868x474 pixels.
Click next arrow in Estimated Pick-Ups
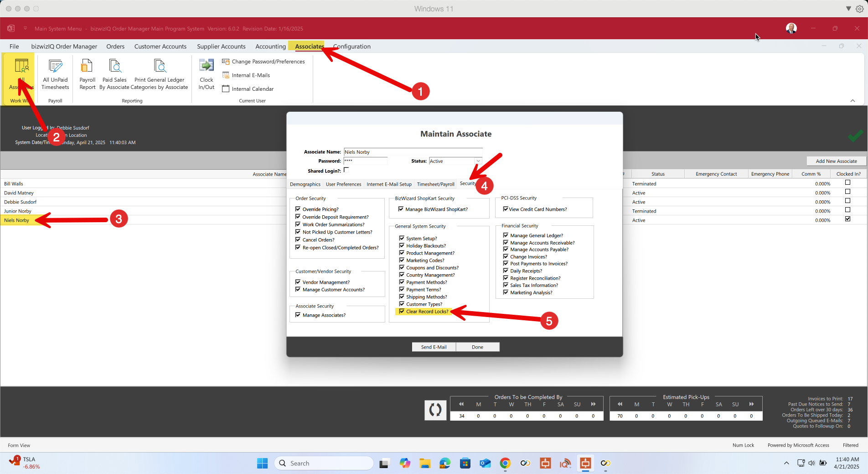[x=751, y=404]
